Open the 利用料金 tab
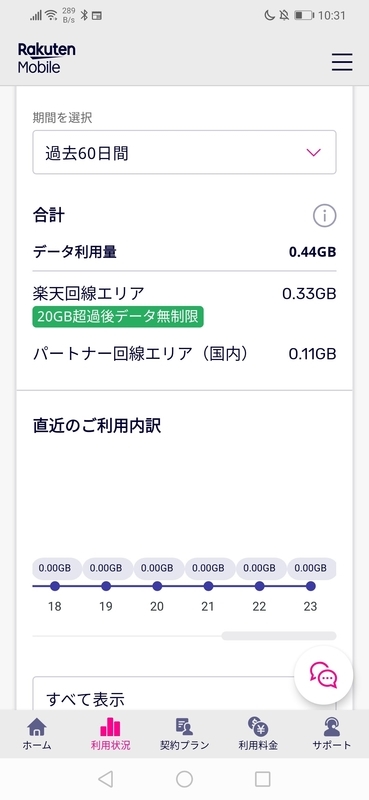The image size is (369, 800). [258, 734]
